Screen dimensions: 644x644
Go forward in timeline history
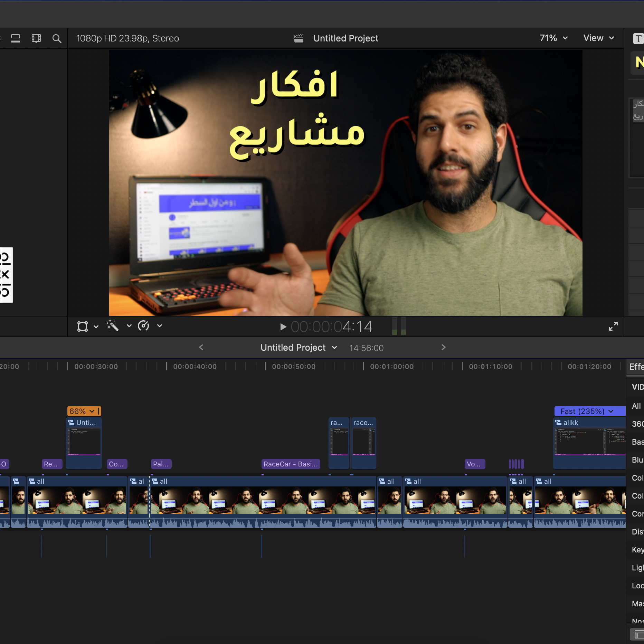click(444, 347)
